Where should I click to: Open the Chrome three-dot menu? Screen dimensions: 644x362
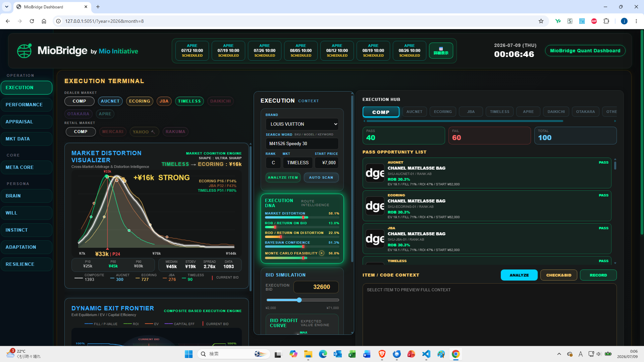(x=636, y=21)
